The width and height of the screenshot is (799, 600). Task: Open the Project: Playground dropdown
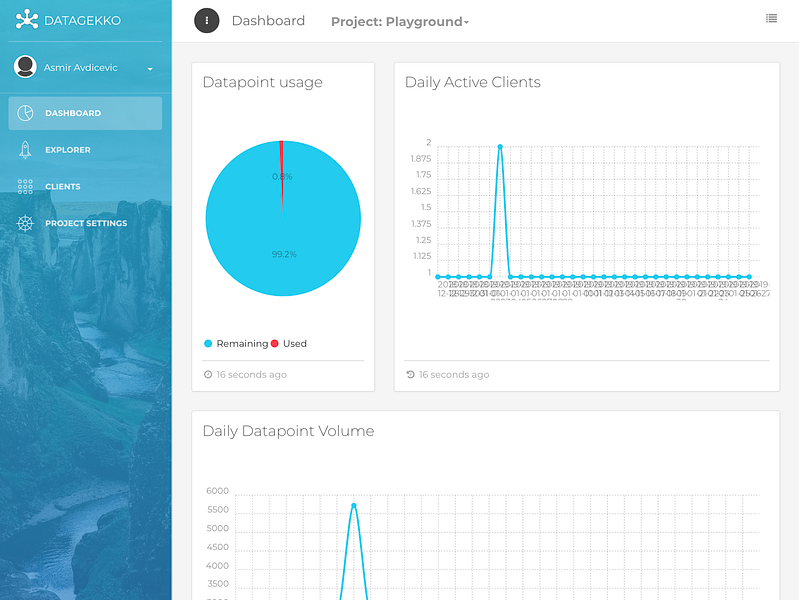(x=400, y=21)
